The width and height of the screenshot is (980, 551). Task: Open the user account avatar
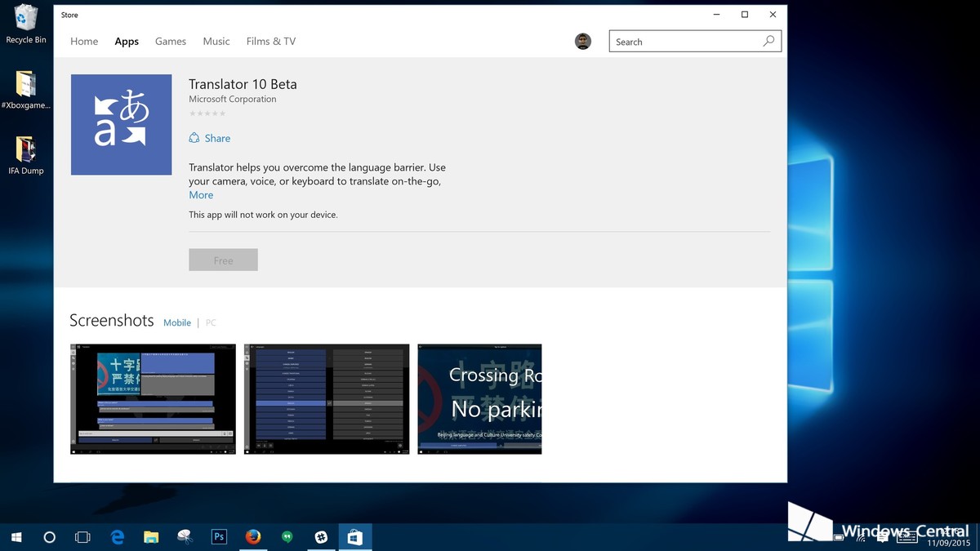point(583,42)
